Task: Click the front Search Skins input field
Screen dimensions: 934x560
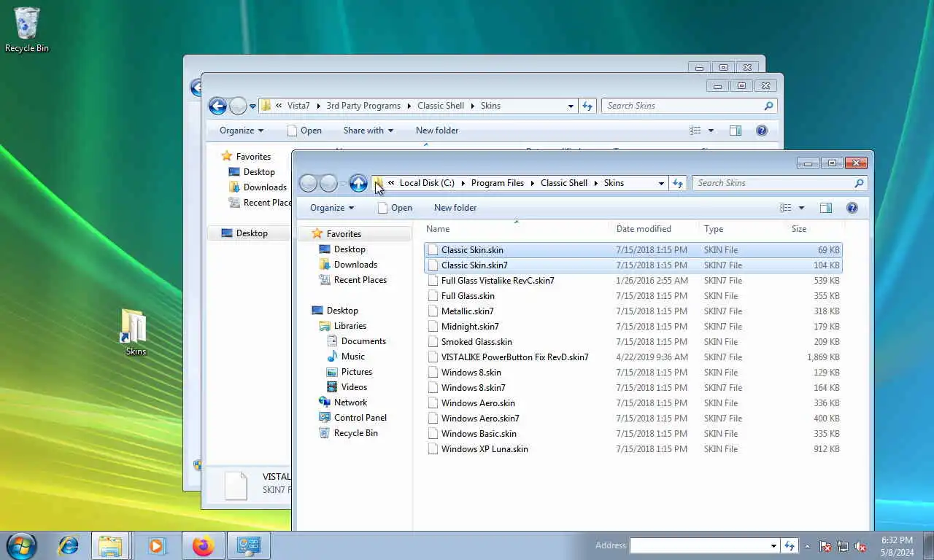Action: tap(772, 183)
